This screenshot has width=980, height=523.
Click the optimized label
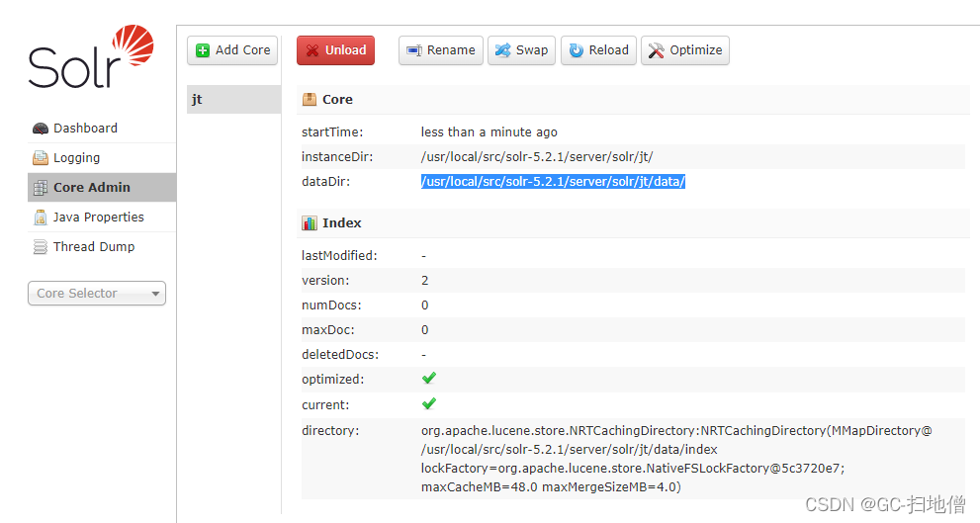[x=333, y=380]
